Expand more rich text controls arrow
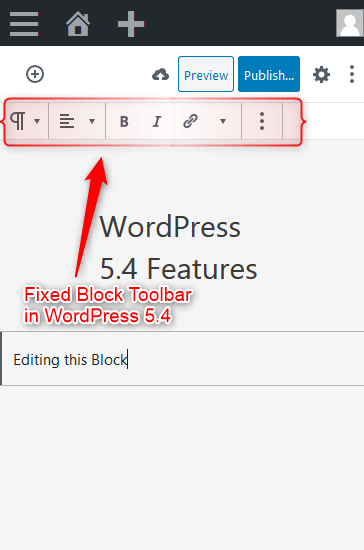This screenshot has height=550, width=364. pos(223,121)
